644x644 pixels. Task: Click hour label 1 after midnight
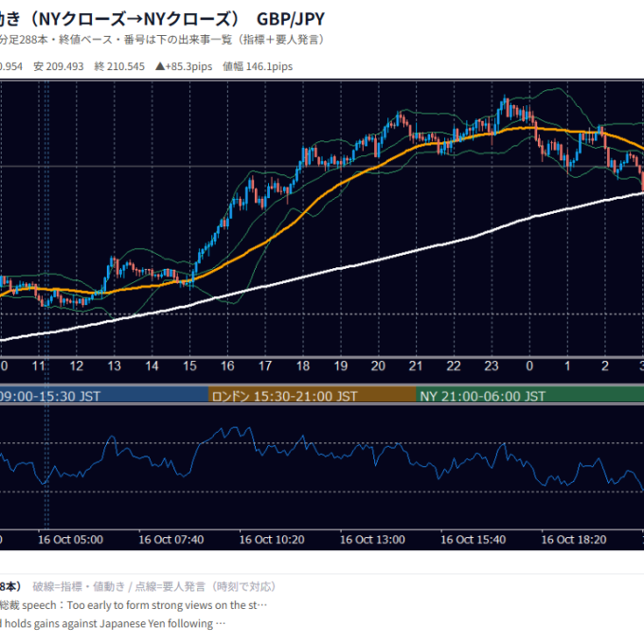567,366
